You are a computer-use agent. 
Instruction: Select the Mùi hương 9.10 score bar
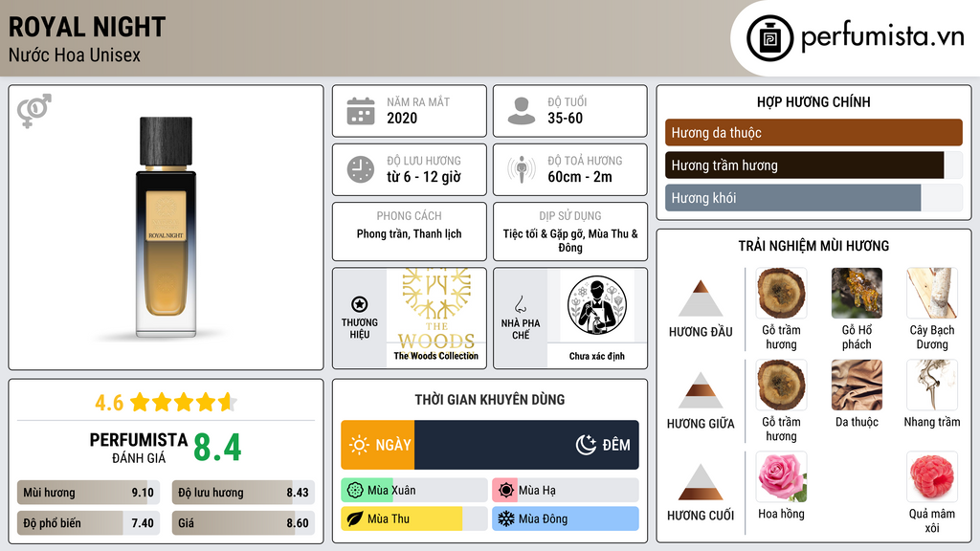click(88, 493)
